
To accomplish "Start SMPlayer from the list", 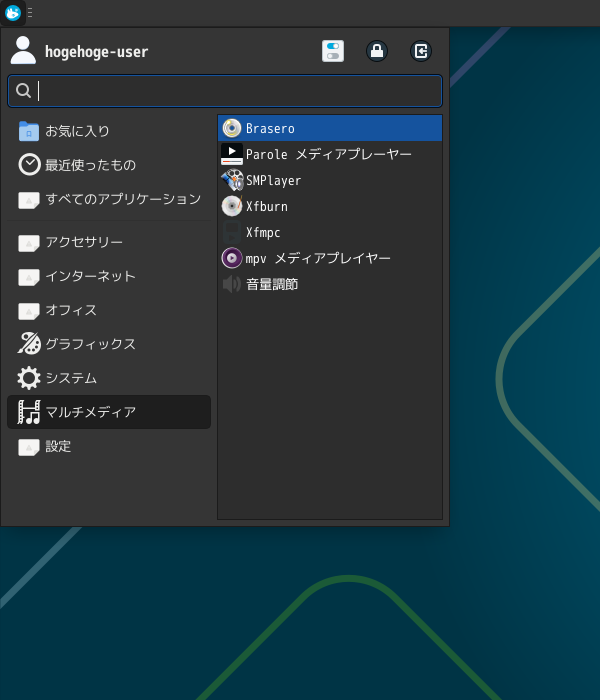I will [x=329, y=180].
